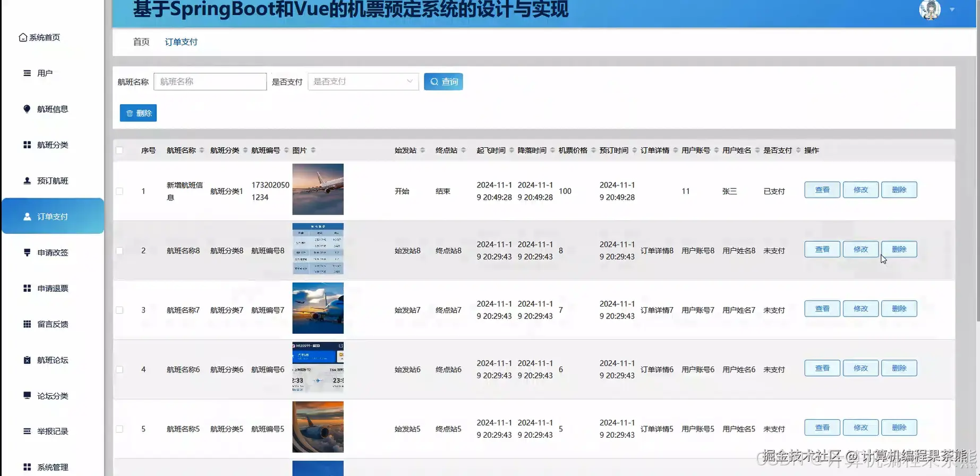The image size is (980, 476).
Task: Click the 航班分类 grid icon
Action: (27, 144)
